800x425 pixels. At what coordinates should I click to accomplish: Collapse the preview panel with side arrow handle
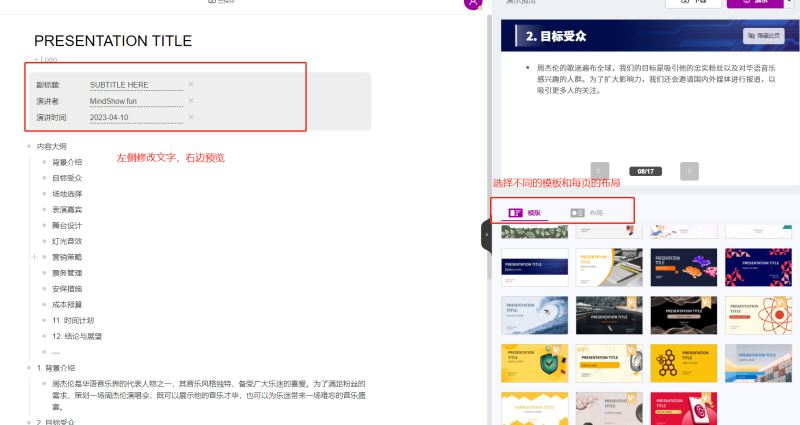pyautogui.click(x=486, y=235)
